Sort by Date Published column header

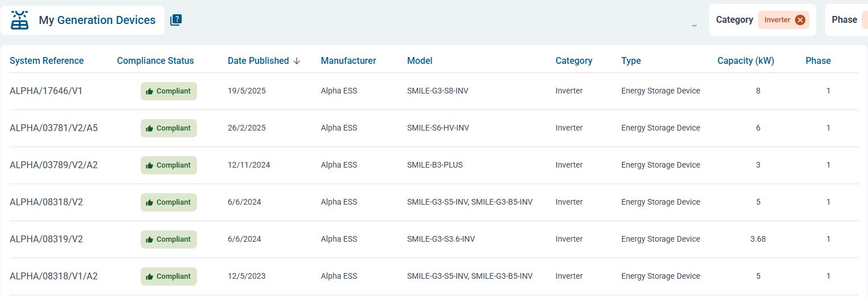coord(258,60)
